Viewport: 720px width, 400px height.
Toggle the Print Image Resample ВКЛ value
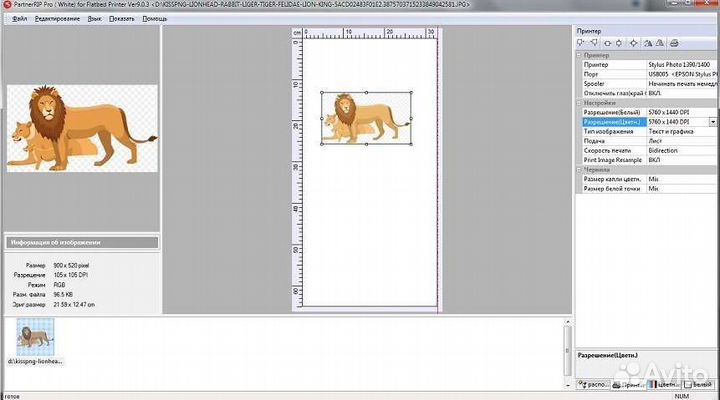[680, 158]
